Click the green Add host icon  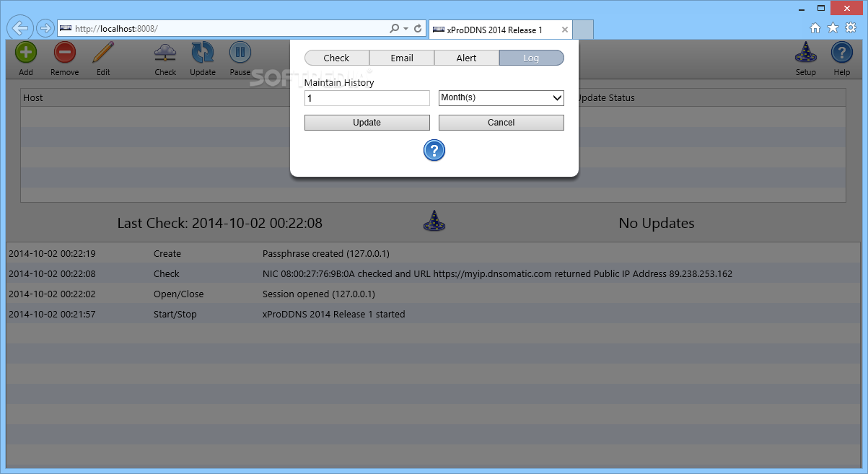[26, 53]
